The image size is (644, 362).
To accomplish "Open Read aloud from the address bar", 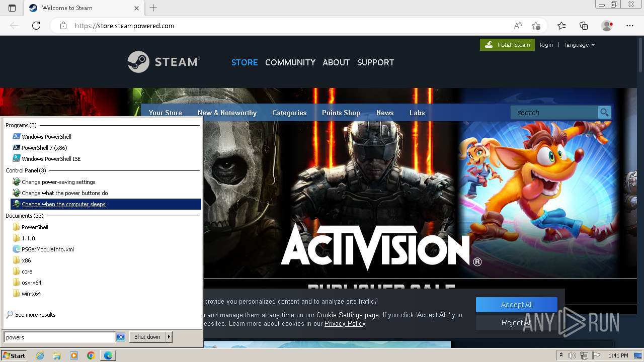I will point(518,26).
